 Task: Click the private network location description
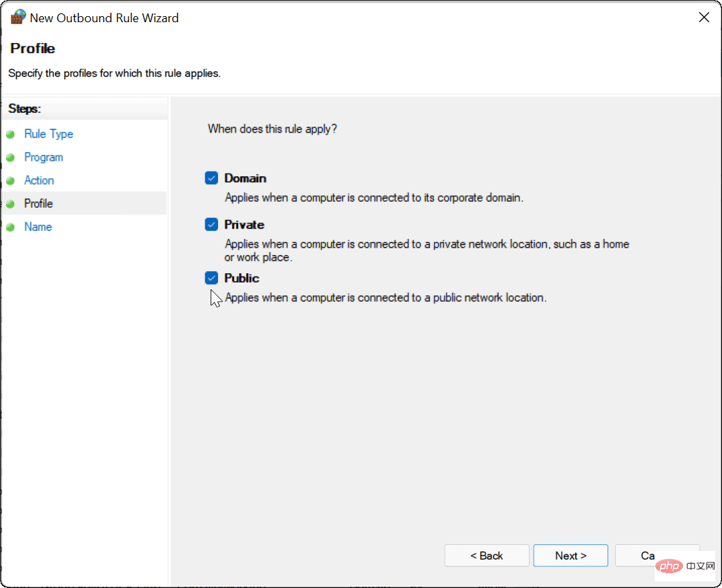point(427,250)
